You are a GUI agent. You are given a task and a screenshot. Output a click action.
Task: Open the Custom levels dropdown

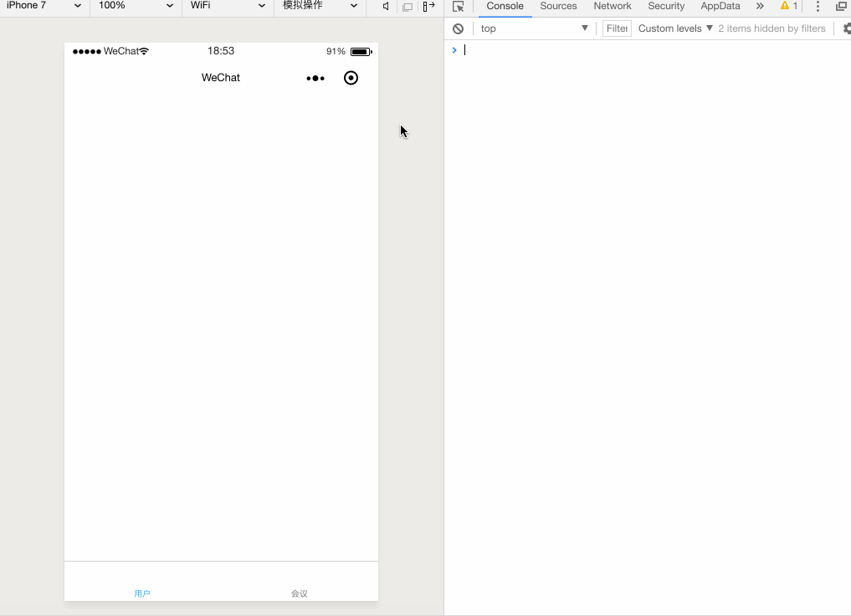pos(675,28)
